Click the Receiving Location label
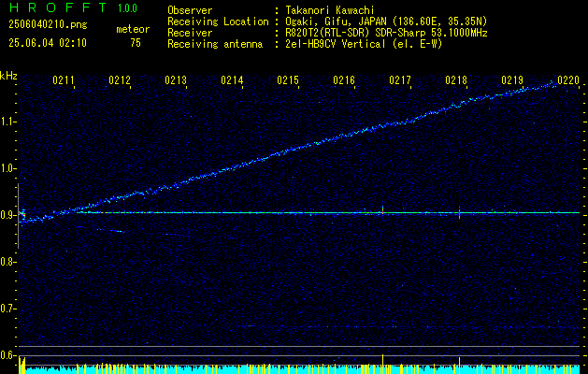 [x=218, y=22]
